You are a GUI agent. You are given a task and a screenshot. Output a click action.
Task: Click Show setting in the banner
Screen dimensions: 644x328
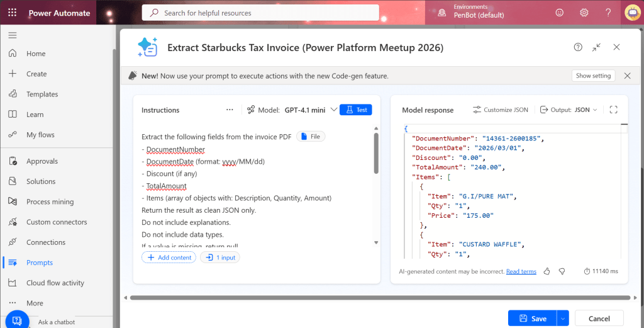point(593,76)
